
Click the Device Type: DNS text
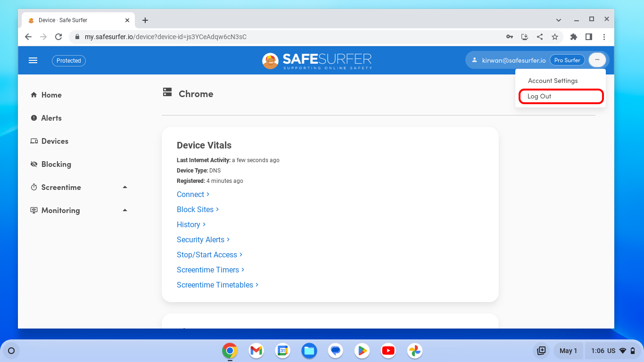coord(198,171)
